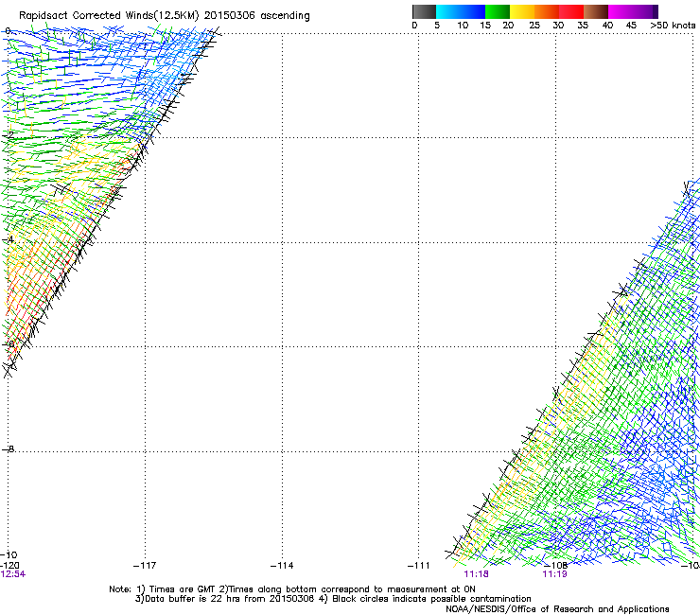Click the cyan-blue 5-15 knots color segment

461,11
